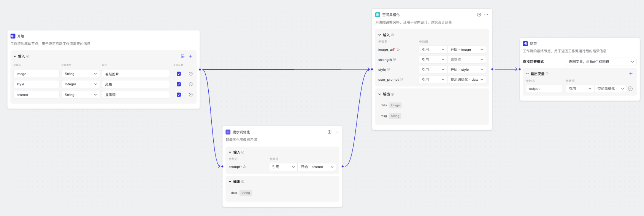Viewport: 644px width, 216px height.
Task: Click the output parameter name field
Action: pyautogui.click(x=544, y=89)
